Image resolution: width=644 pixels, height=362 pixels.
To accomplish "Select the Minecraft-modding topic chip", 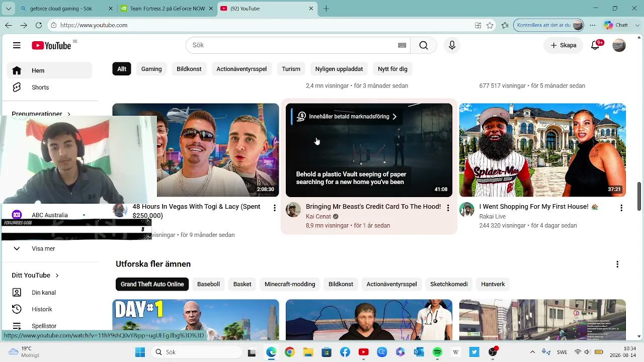I will (x=290, y=284).
